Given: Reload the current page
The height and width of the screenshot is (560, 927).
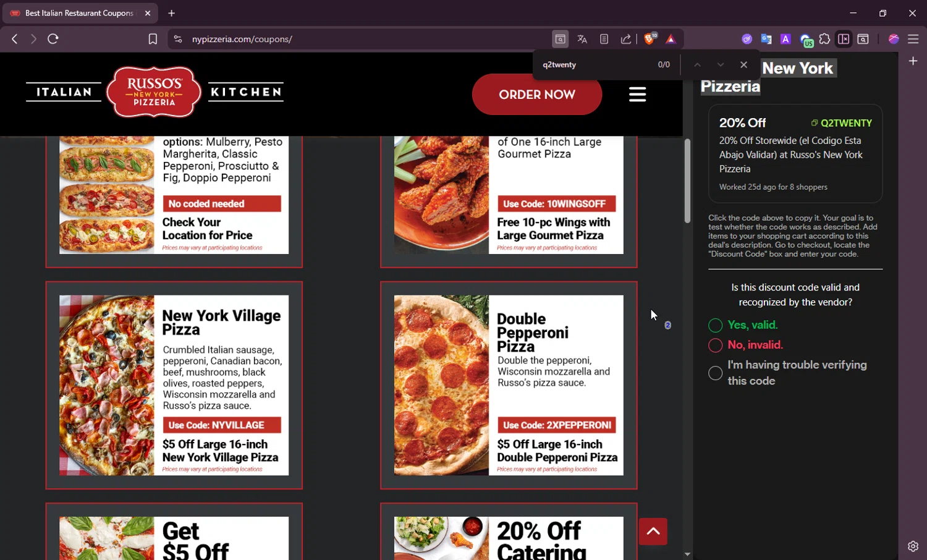Looking at the screenshot, I should tap(53, 39).
